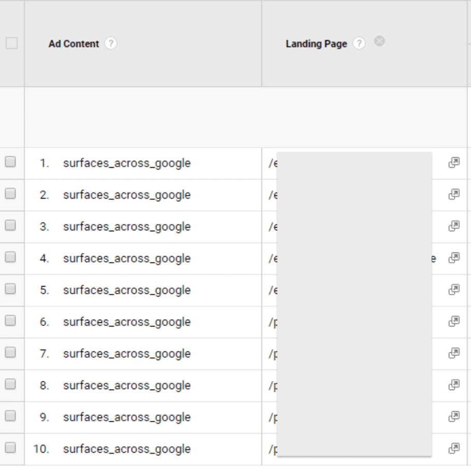Check the row 8 checkbox
471x476 pixels.
[x=10, y=384]
